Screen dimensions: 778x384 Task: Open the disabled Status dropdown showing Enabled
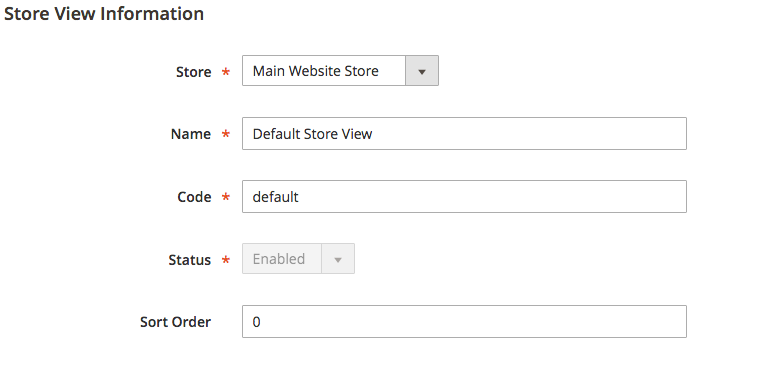(298, 258)
